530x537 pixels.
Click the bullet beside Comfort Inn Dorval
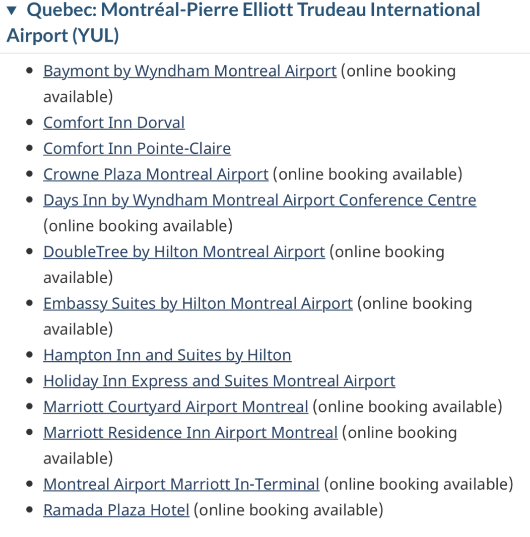pos(29,122)
